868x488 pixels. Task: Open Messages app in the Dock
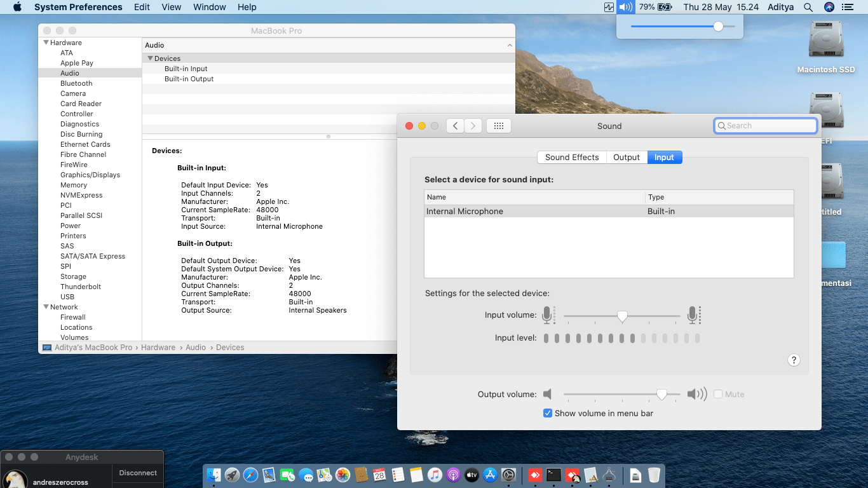pyautogui.click(x=306, y=475)
